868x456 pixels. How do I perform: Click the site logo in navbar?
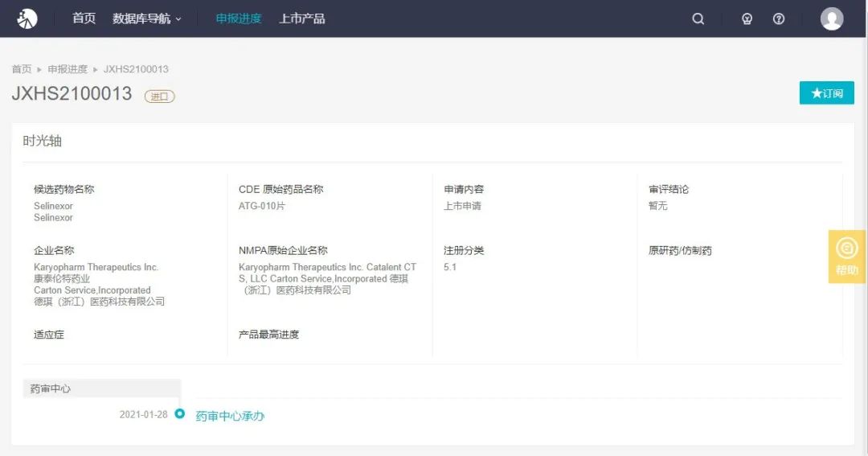click(27, 18)
